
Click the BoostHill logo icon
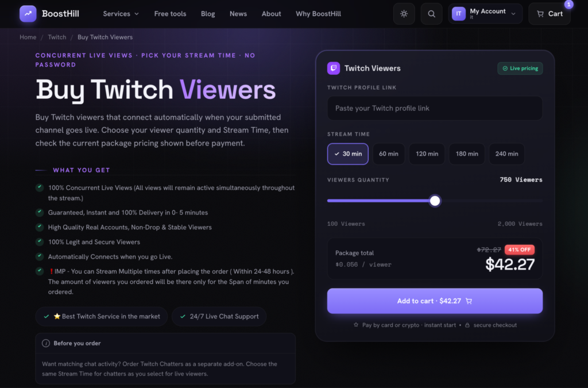pyautogui.click(x=28, y=14)
